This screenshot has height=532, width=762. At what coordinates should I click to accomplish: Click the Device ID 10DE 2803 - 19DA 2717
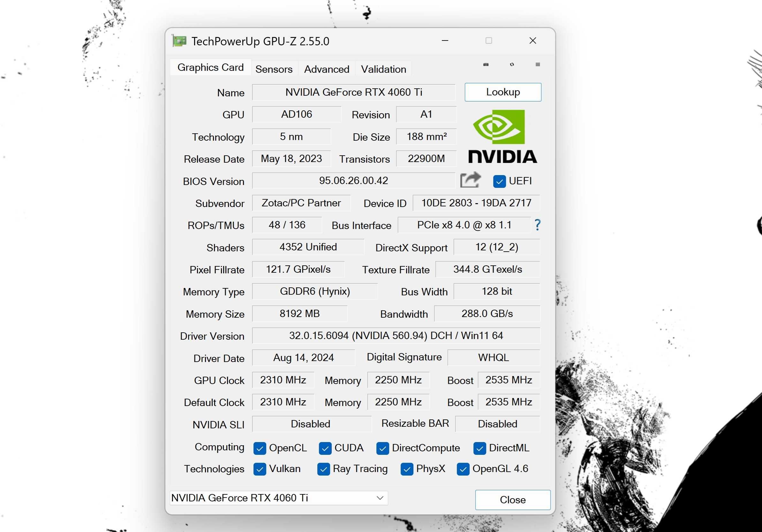(476, 203)
